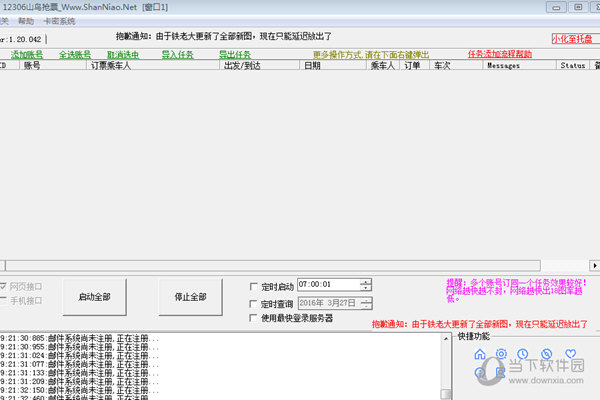This screenshot has height=400, width=600.
Task: Click the 出发/到达 column header
Action: [260, 65]
